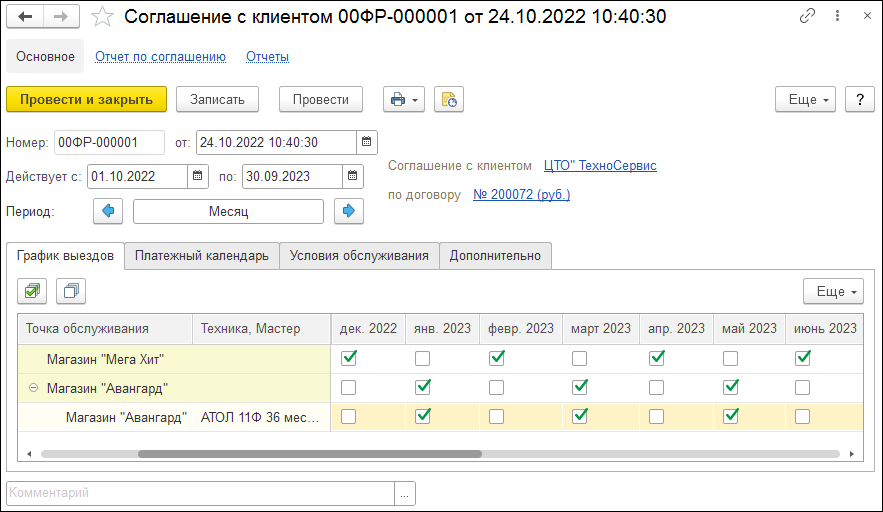Open the "Условия обслуживания" tab
The height and width of the screenshot is (512, 883).
point(359,256)
